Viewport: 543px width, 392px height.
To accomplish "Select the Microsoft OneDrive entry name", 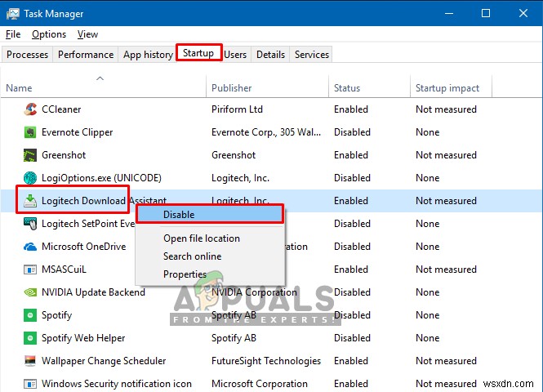I will 84,247.
